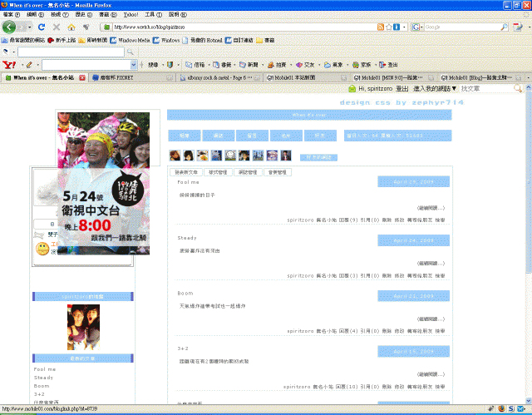532x415 pixels.
Task: Open the spiritzoro sidebar photo thumbnail
Action: tap(83, 327)
